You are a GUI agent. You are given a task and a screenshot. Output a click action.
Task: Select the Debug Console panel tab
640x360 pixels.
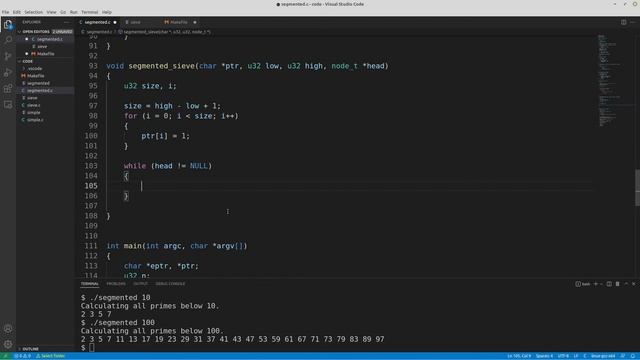click(170, 284)
